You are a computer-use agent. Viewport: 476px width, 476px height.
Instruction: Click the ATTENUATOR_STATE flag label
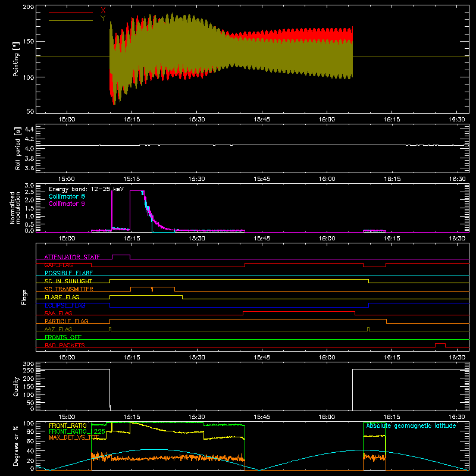(72, 257)
